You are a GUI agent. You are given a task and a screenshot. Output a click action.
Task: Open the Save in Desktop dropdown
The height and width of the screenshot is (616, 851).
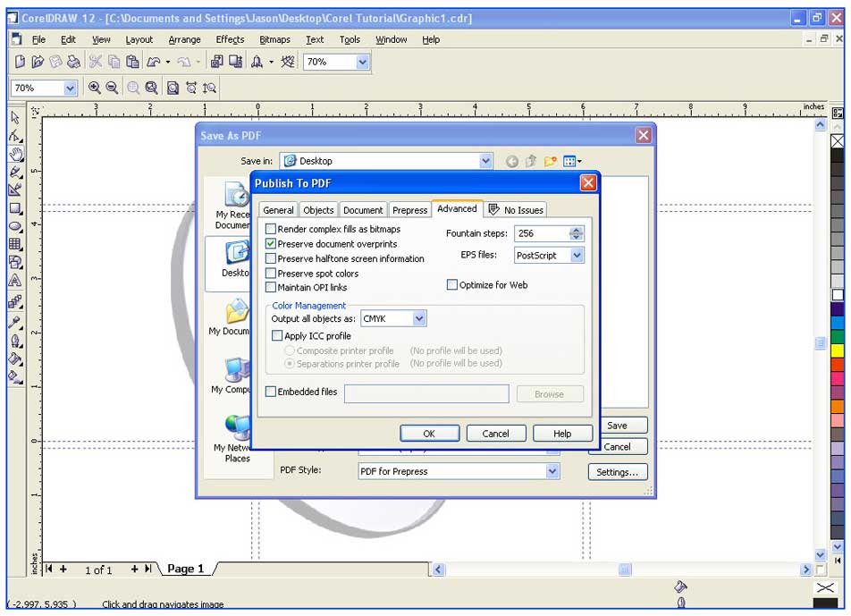pyautogui.click(x=485, y=161)
